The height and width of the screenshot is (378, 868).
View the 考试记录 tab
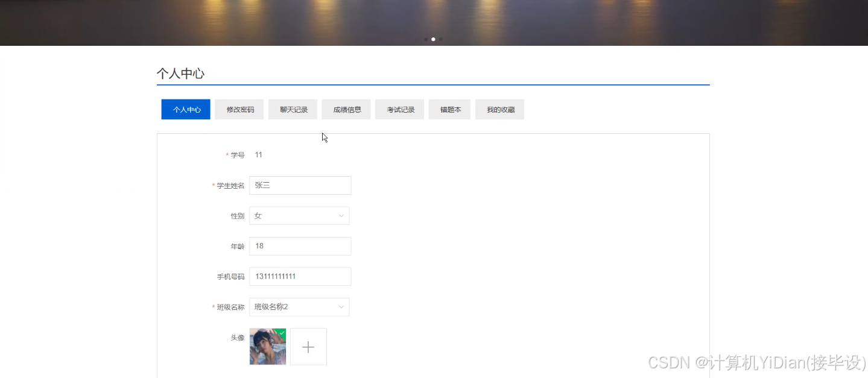tap(400, 110)
